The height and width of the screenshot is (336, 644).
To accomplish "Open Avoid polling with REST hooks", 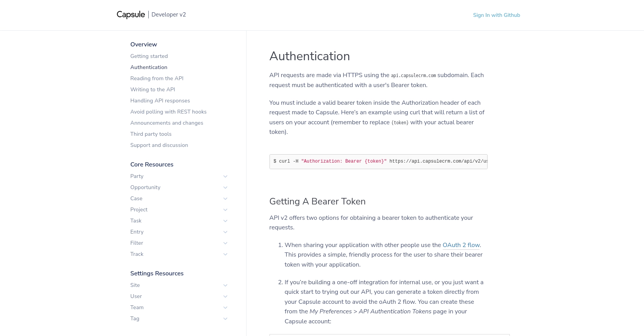I will 168,112.
